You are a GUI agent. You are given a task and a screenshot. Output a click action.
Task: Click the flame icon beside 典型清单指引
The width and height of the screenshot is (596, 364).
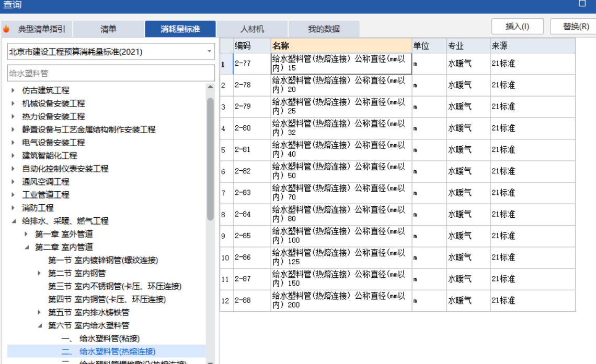(6, 29)
